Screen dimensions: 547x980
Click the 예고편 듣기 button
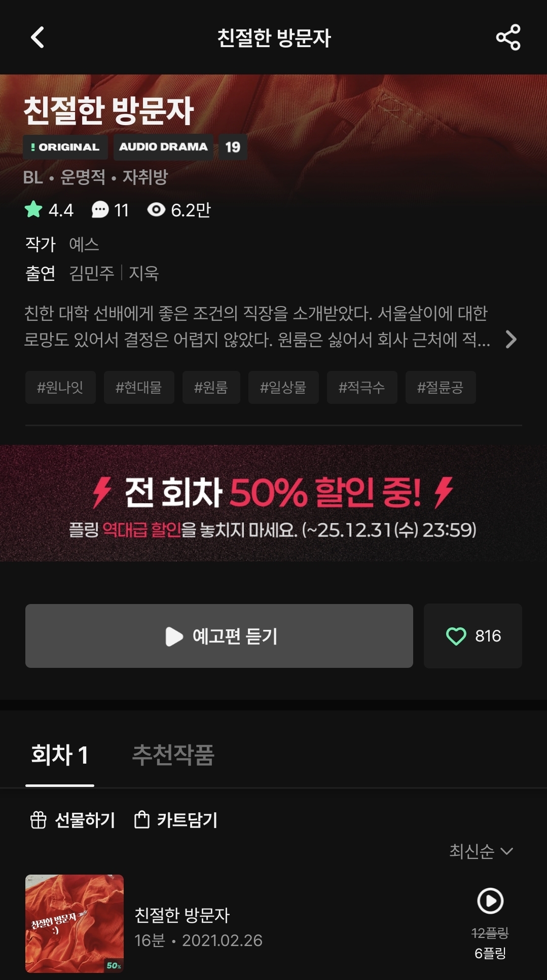coord(219,636)
